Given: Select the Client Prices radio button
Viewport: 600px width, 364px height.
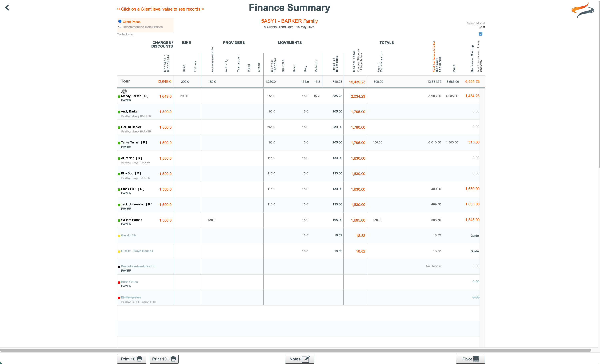Looking at the screenshot, I should pos(120,21).
